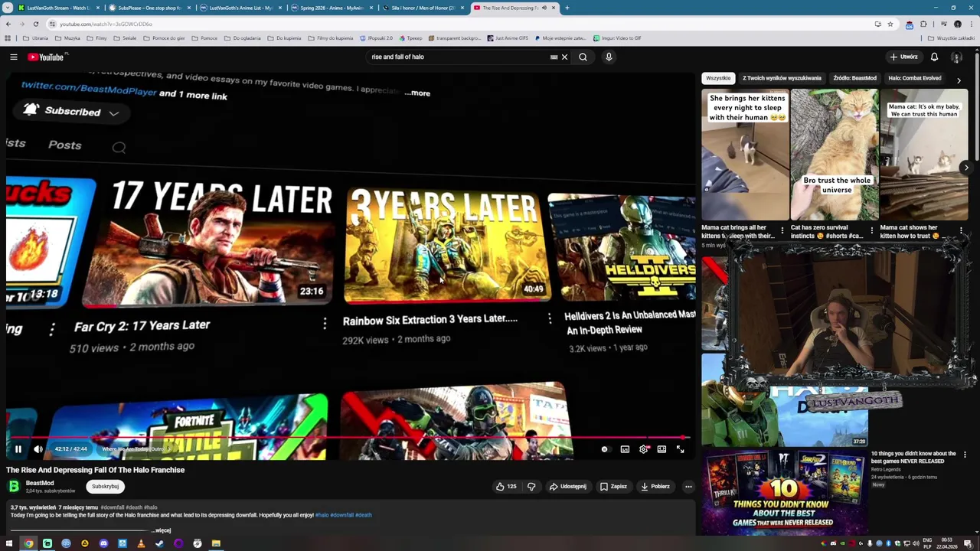Open the taskbar clock showing 00:53
The width and height of the screenshot is (980, 551).
click(947, 543)
